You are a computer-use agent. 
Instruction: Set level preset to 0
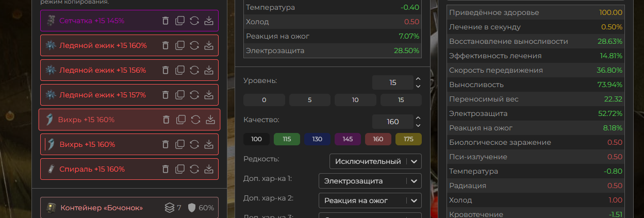(x=264, y=100)
